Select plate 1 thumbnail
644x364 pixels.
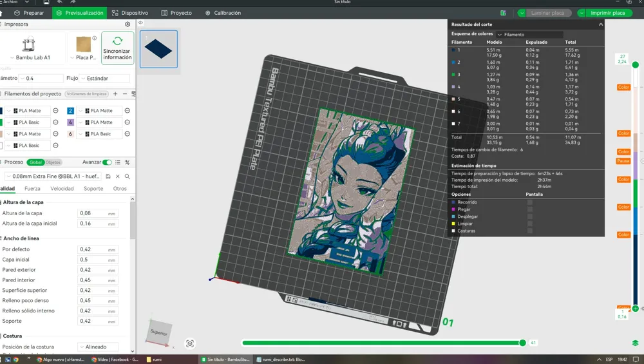[158, 49]
